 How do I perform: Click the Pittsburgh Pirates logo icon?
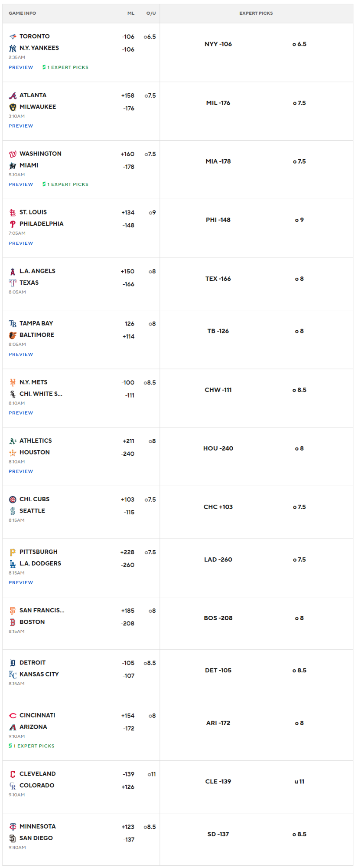pyautogui.click(x=13, y=552)
